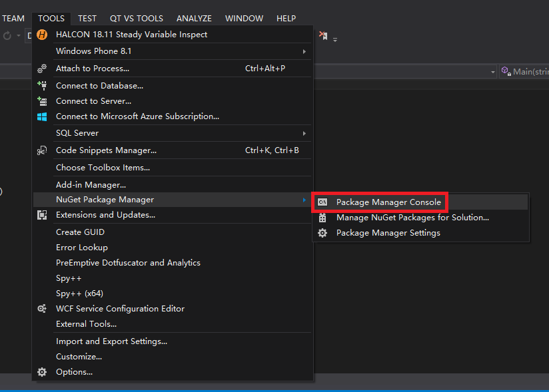Open Code Snippets Manager using its icon
Viewport: 549px width, 392px height.
tap(42, 150)
